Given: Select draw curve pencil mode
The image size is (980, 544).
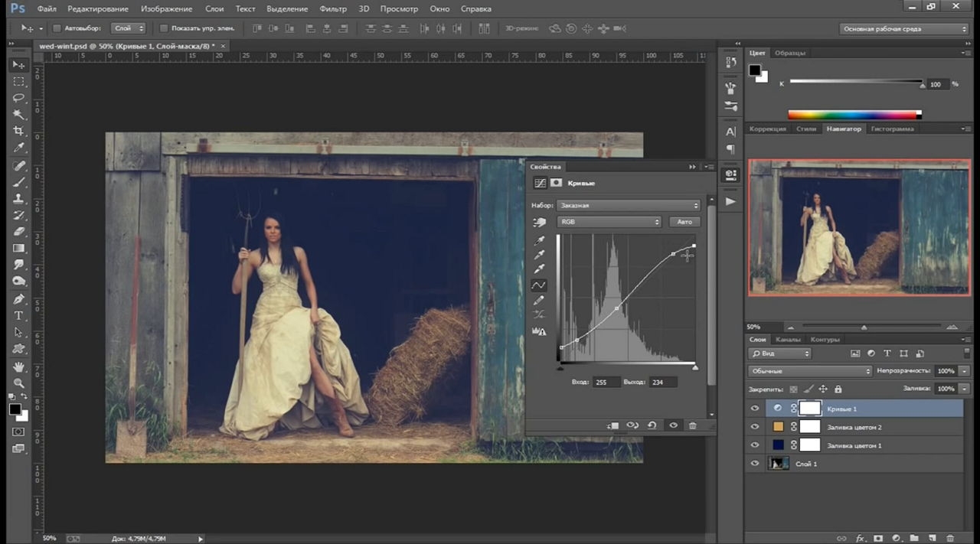Looking at the screenshot, I should pos(539,300).
